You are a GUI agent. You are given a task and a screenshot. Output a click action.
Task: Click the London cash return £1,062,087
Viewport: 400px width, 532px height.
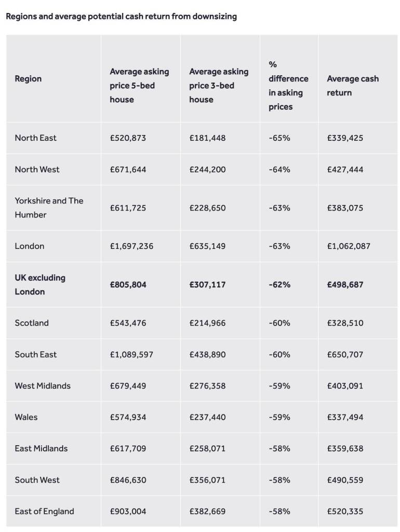349,246
